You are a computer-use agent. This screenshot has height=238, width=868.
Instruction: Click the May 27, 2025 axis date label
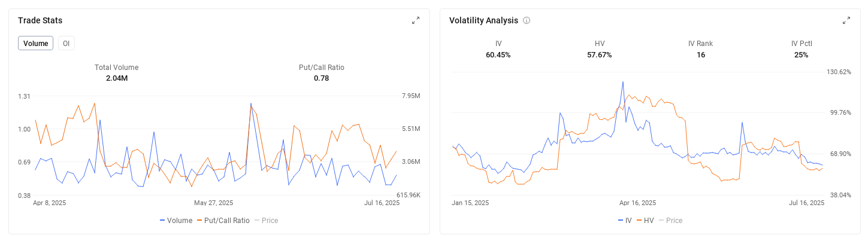(214, 203)
